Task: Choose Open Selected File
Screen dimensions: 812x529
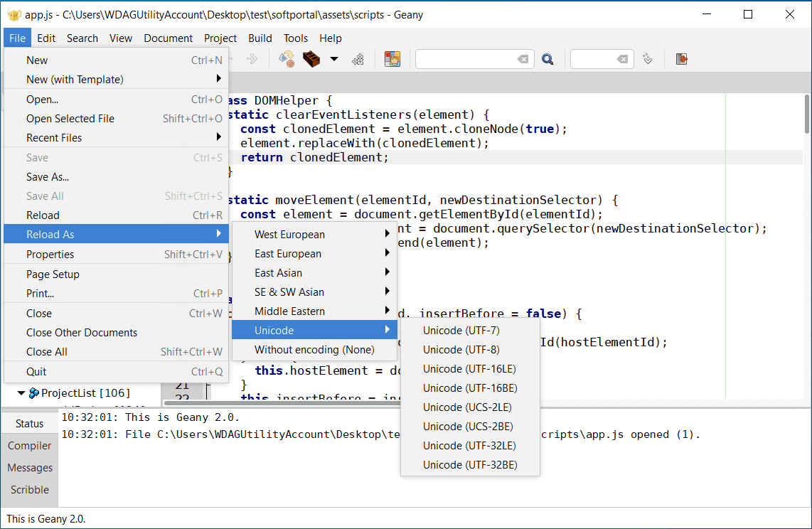Action: [x=116, y=119]
